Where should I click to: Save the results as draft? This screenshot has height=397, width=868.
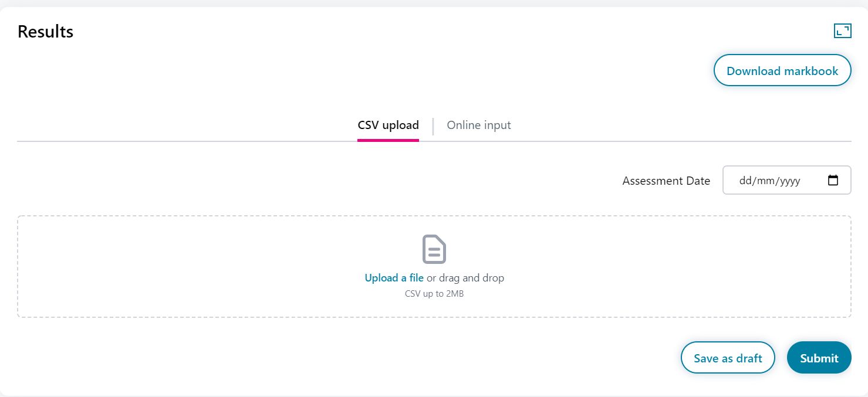point(728,358)
